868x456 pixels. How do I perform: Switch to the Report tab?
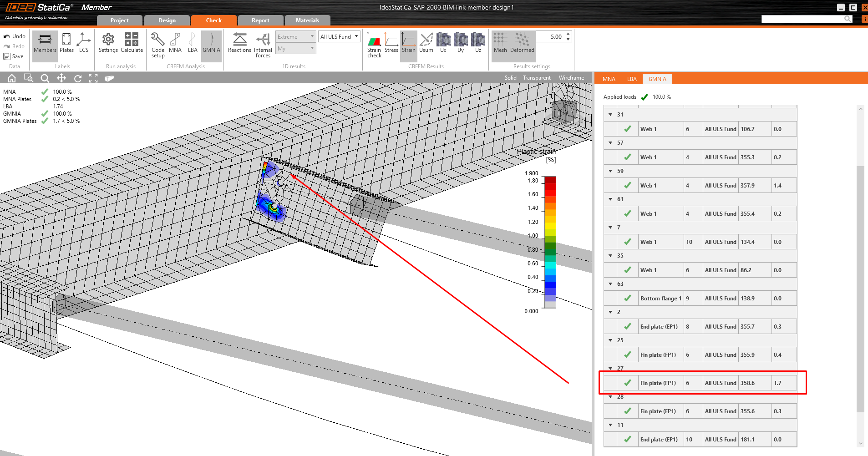pos(260,20)
